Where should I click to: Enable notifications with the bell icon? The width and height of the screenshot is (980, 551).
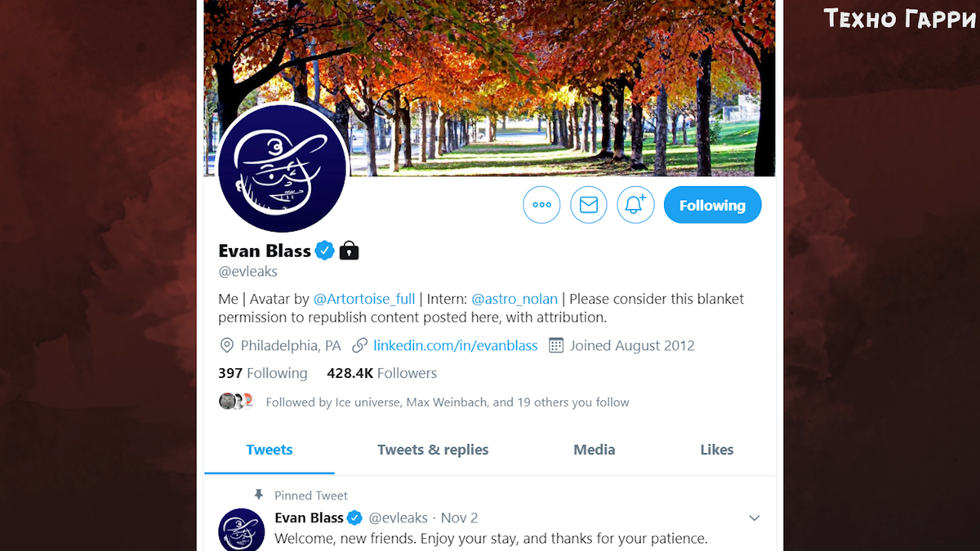[x=635, y=205]
